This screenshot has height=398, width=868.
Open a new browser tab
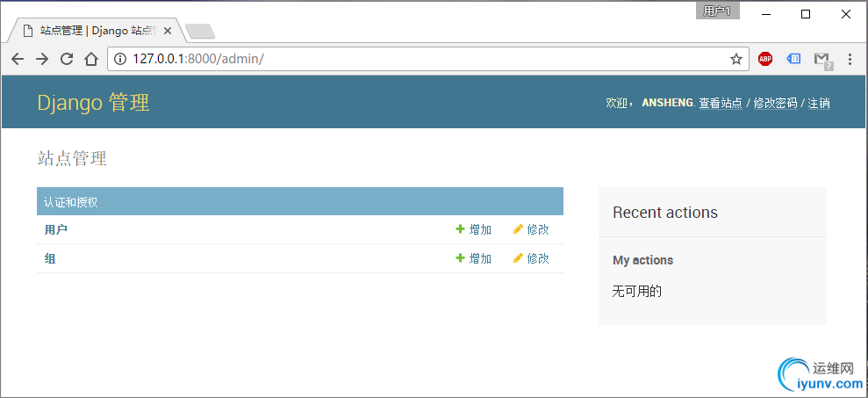coord(200,32)
